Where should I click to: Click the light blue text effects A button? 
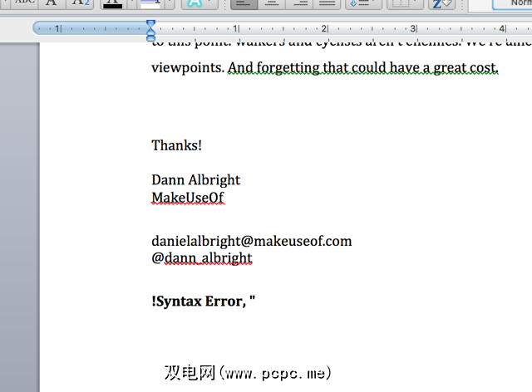[x=199, y=4]
